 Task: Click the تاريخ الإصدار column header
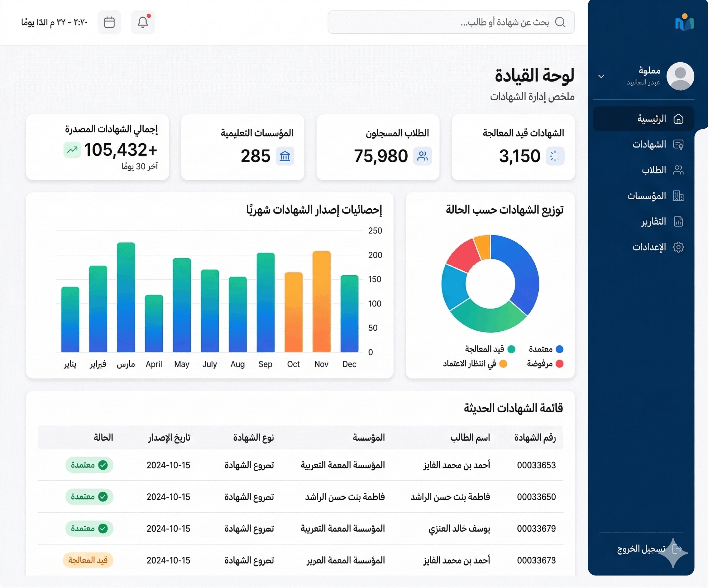click(x=169, y=437)
